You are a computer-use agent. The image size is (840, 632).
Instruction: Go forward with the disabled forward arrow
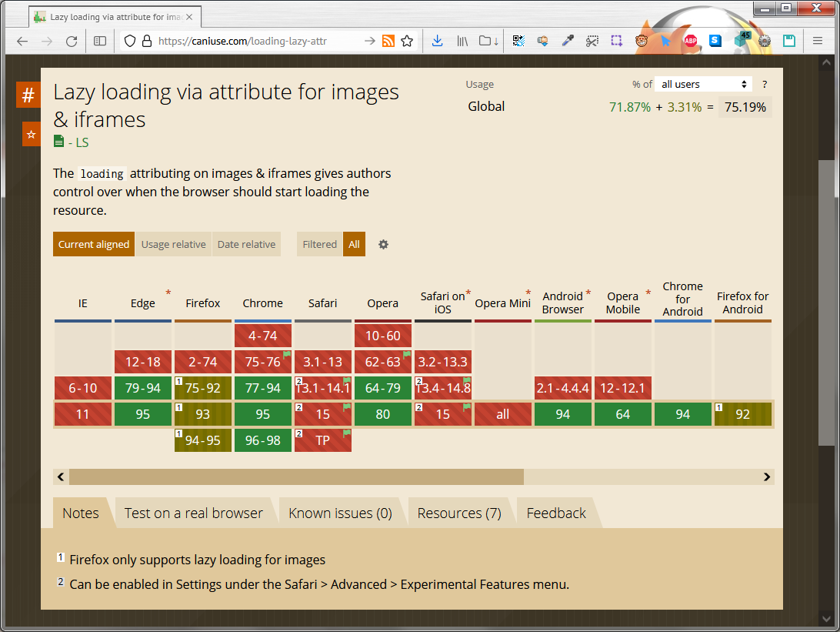coord(47,42)
